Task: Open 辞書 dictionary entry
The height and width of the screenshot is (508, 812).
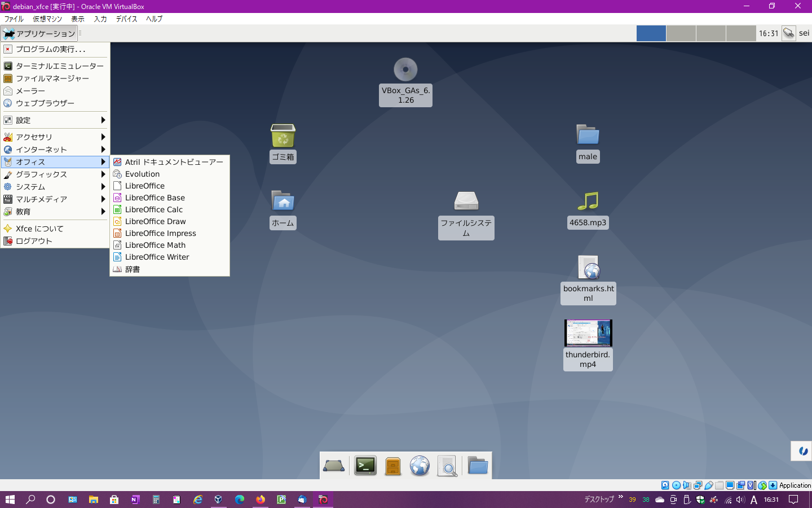Action: click(x=170, y=269)
